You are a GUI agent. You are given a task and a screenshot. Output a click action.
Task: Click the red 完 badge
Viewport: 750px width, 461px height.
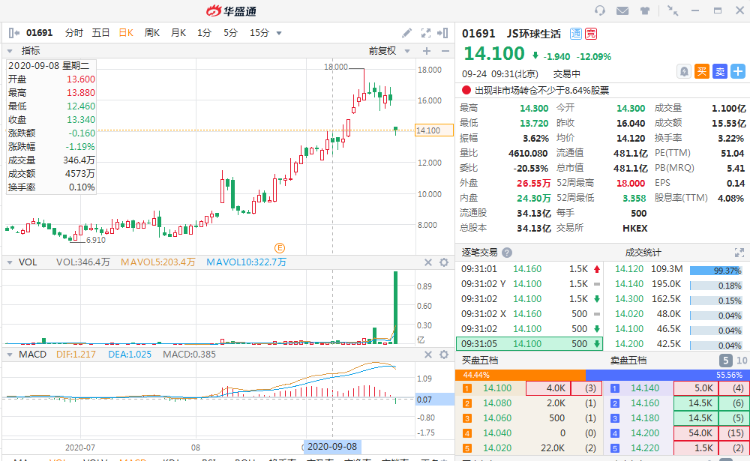click(x=591, y=33)
